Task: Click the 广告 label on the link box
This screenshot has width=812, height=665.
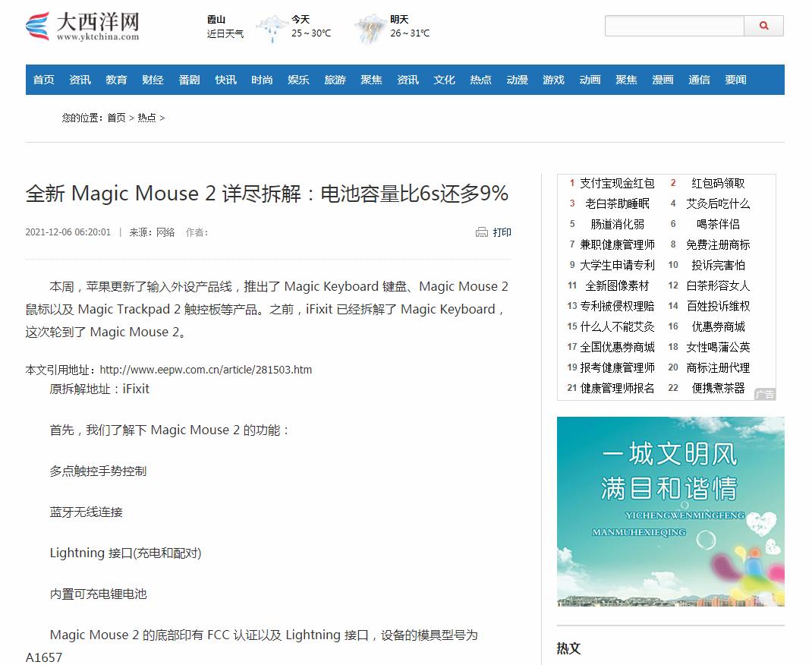Action: (765, 394)
